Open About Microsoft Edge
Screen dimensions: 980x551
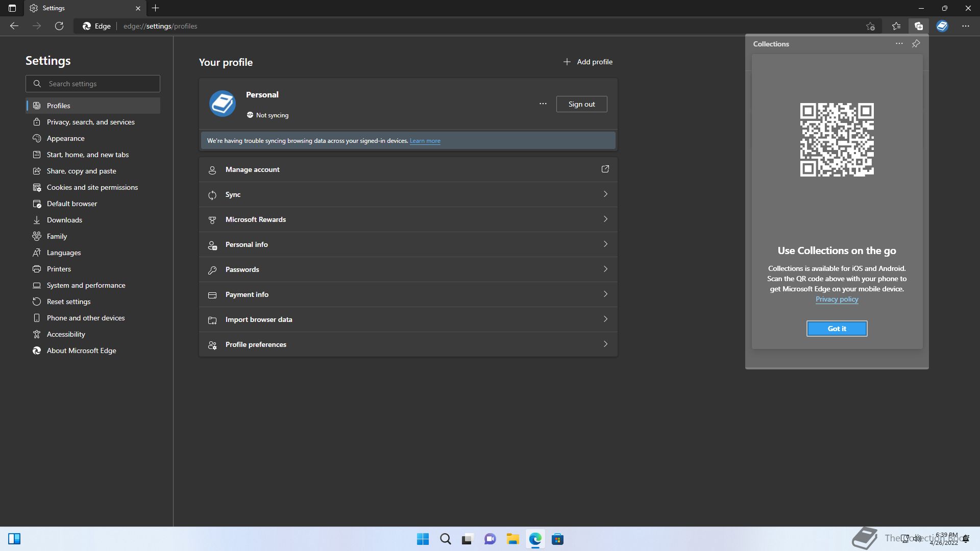point(93,350)
